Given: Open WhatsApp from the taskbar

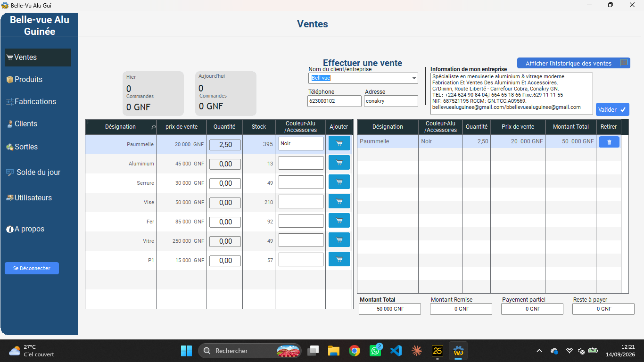Looking at the screenshot, I should click(376, 351).
